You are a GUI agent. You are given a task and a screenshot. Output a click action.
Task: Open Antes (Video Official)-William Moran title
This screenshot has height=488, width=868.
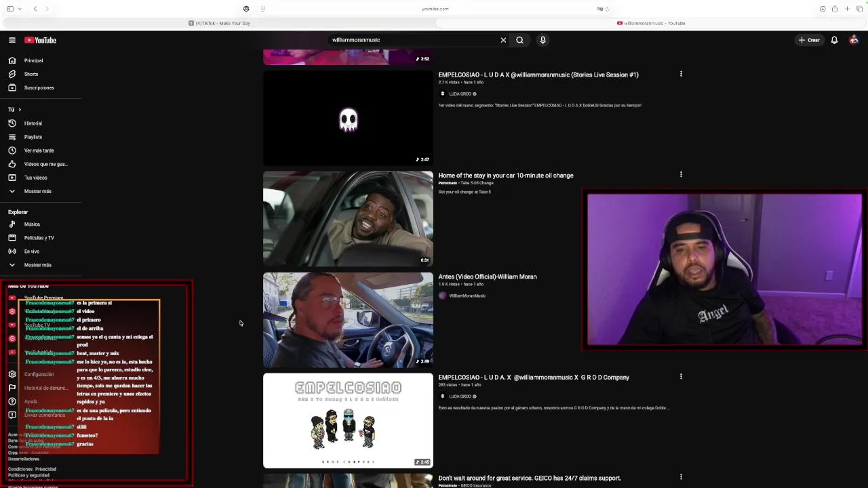[x=488, y=277]
